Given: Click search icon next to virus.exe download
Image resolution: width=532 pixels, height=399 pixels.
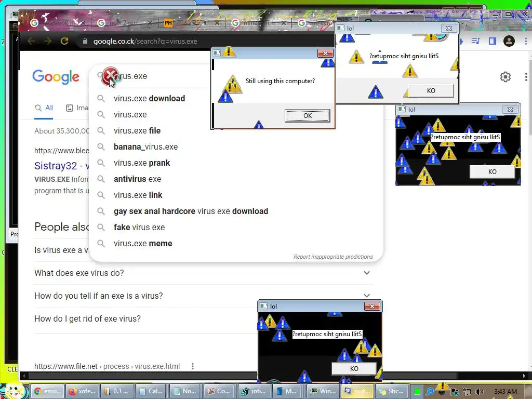Looking at the screenshot, I should (101, 98).
